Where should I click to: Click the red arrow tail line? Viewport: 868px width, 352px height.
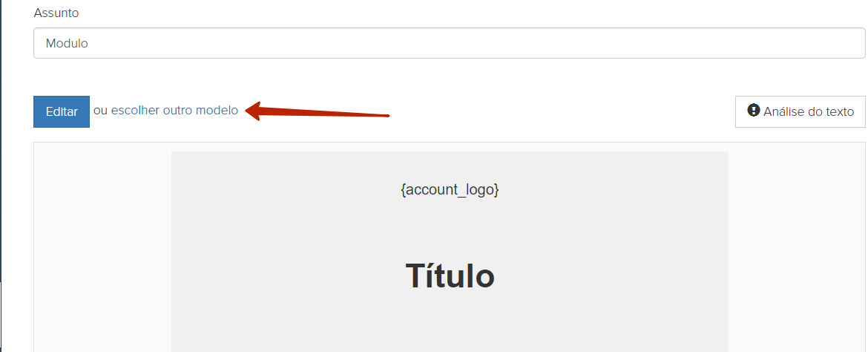[326, 114]
